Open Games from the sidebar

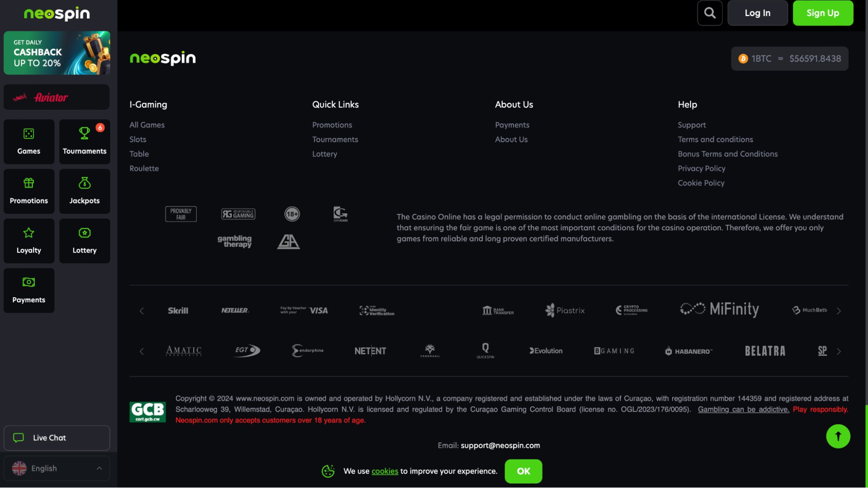click(29, 142)
